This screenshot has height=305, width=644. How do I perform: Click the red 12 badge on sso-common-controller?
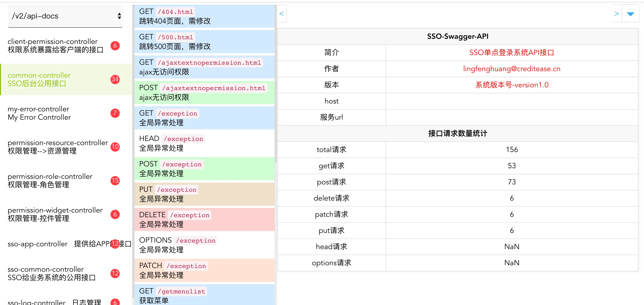(x=115, y=273)
